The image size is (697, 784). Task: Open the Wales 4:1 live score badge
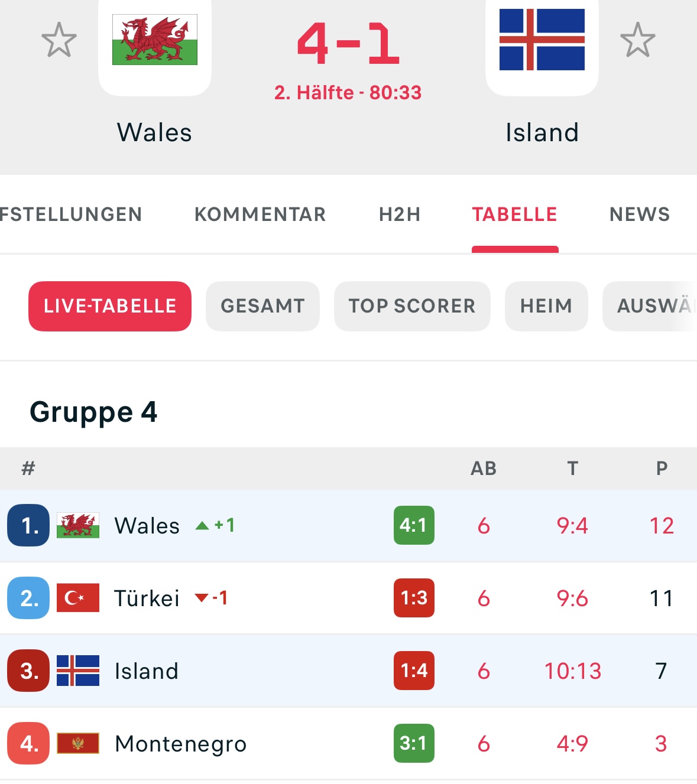click(414, 525)
